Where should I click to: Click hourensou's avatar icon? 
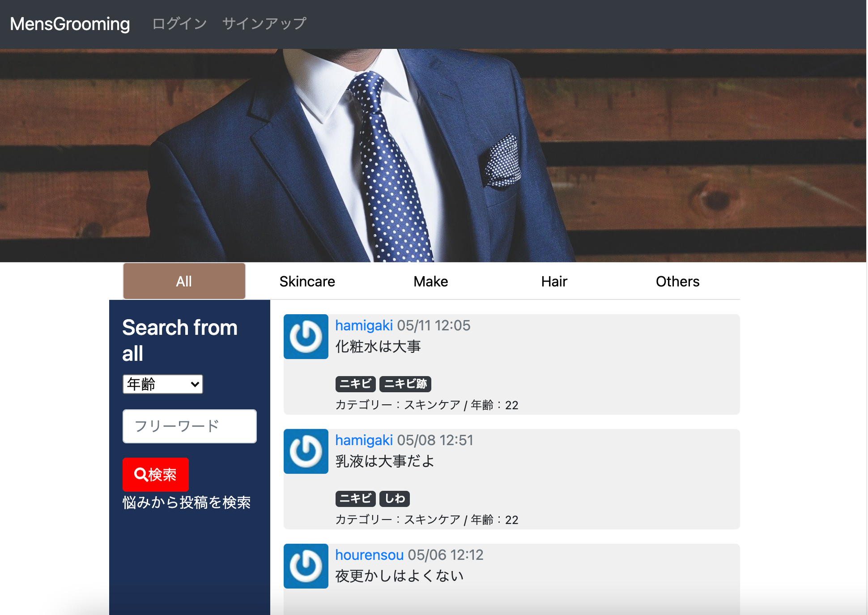coord(306,566)
